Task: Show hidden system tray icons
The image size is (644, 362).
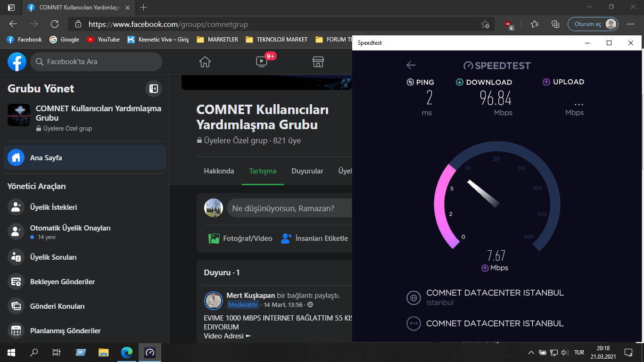Action: [531, 352]
